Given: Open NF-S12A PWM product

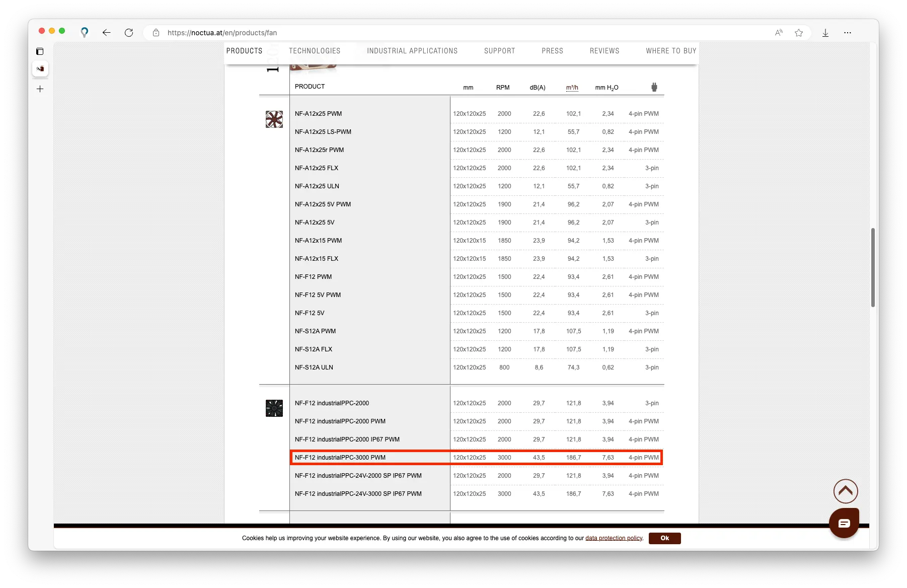Looking at the screenshot, I should (x=315, y=331).
